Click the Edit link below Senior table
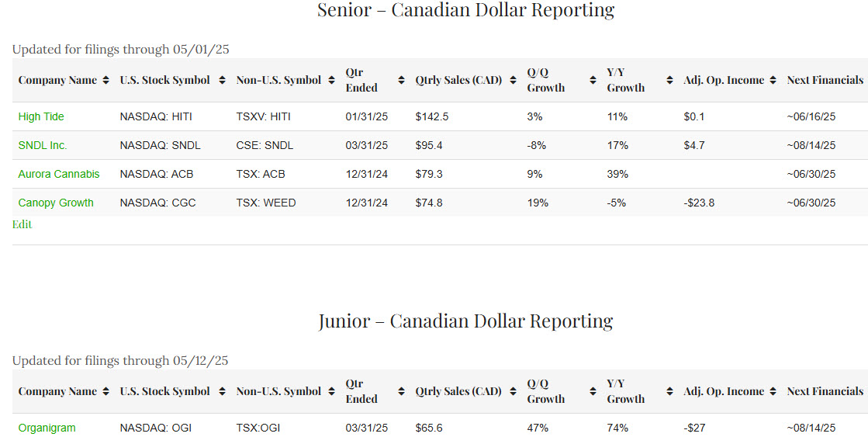The width and height of the screenshot is (868, 437). [x=22, y=224]
